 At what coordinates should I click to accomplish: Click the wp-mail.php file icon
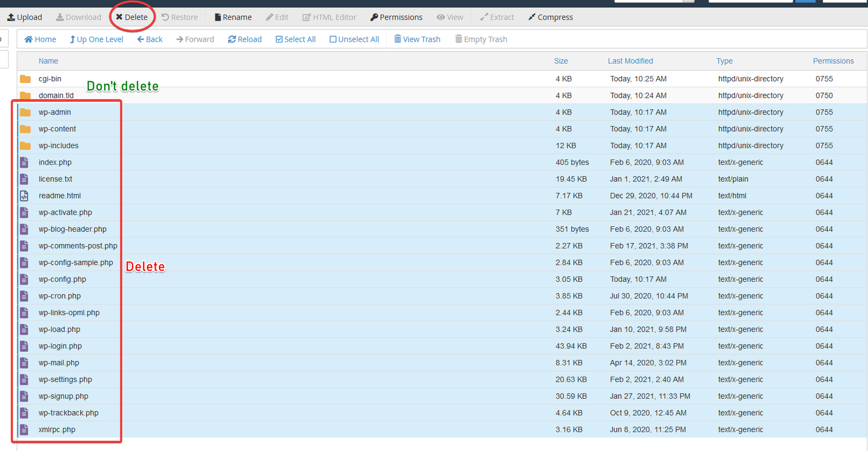[24, 363]
